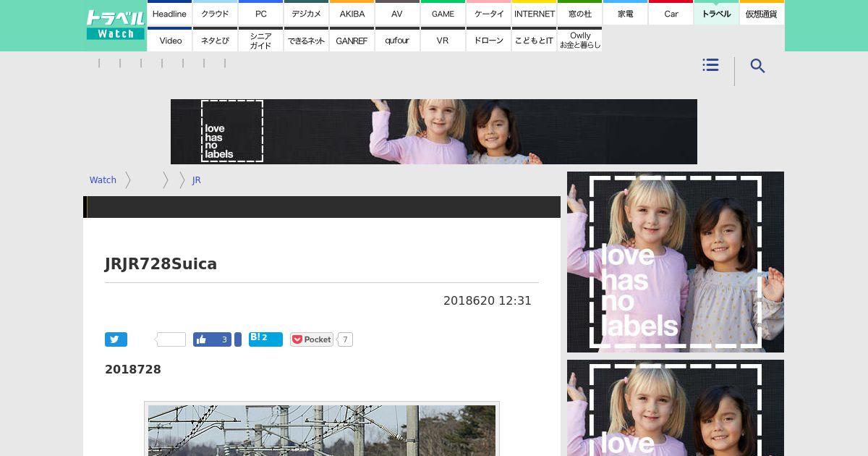Open the デジカメ site tab
Image resolution: width=868 pixels, height=456 pixels.
tap(306, 13)
